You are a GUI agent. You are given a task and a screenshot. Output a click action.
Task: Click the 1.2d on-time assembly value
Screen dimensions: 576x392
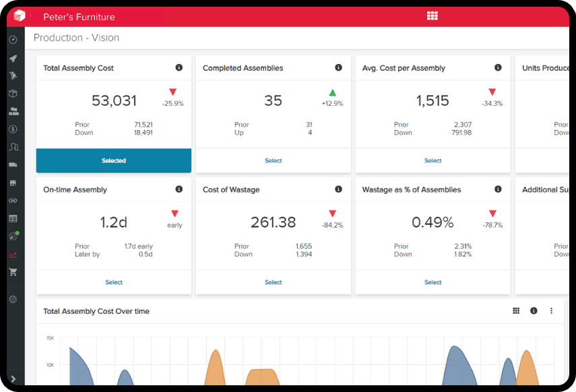[113, 222]
